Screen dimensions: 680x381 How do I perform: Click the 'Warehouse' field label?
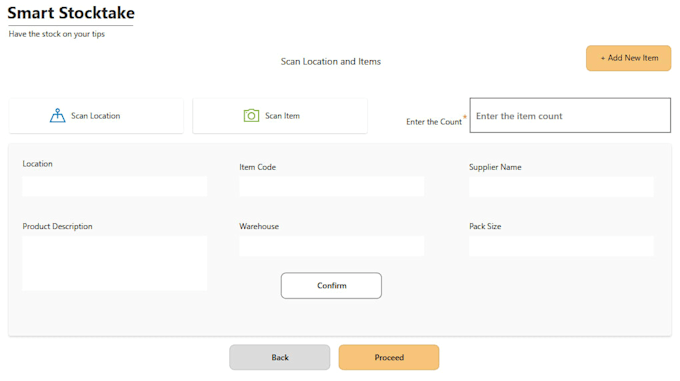[x=259, y=226]
